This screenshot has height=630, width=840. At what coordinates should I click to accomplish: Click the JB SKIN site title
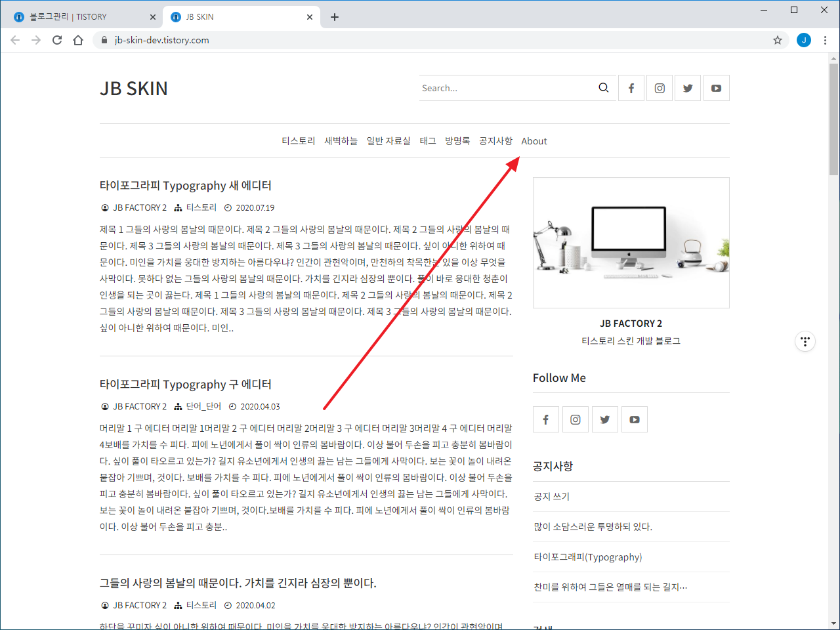click(x=134, y=89)
